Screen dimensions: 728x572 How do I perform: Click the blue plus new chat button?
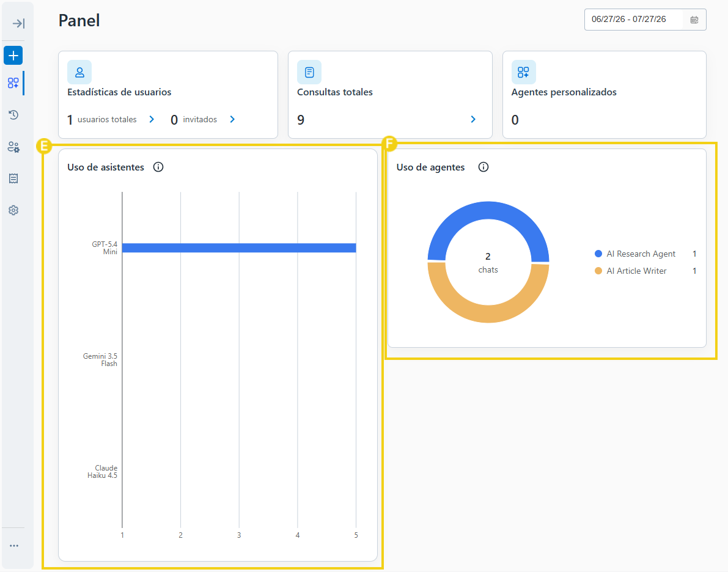click(13, 56)
